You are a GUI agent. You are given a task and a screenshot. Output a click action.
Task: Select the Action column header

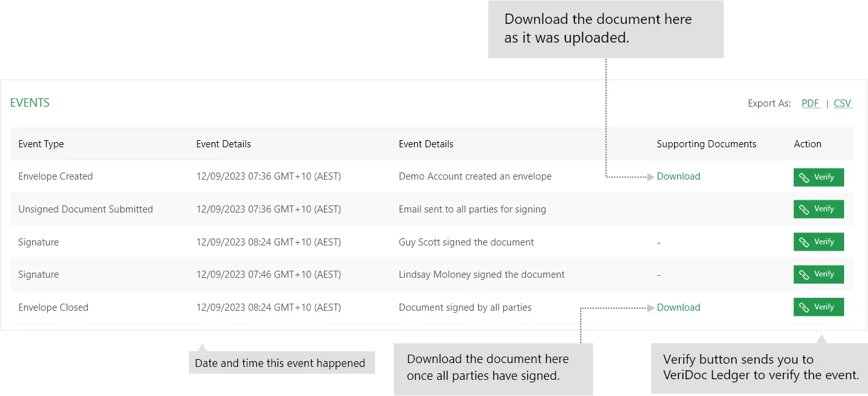pyautogui.click(x=808, y=144)
